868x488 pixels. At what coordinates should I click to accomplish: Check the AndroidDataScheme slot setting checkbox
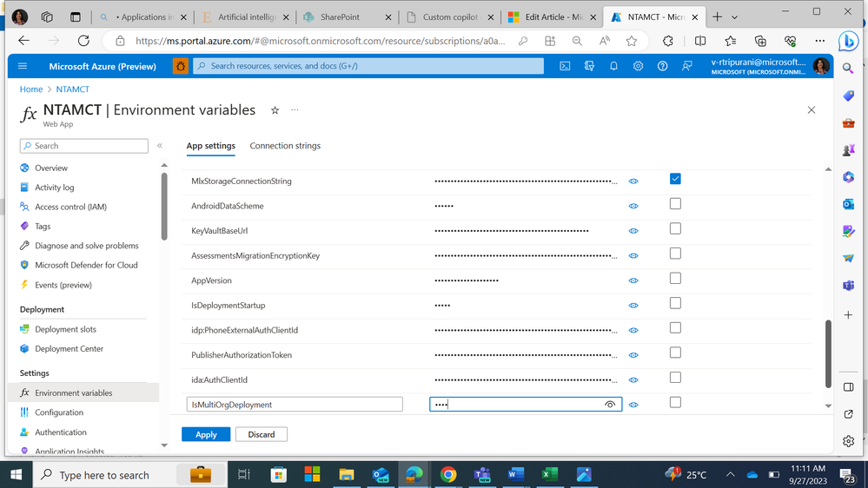coord(675,203)
